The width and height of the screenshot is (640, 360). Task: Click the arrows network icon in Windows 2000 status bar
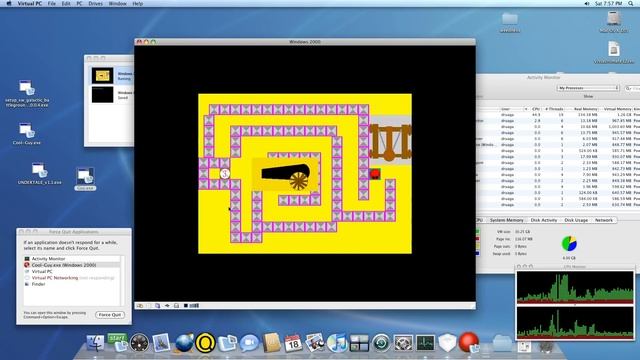[x=167, y=305]
